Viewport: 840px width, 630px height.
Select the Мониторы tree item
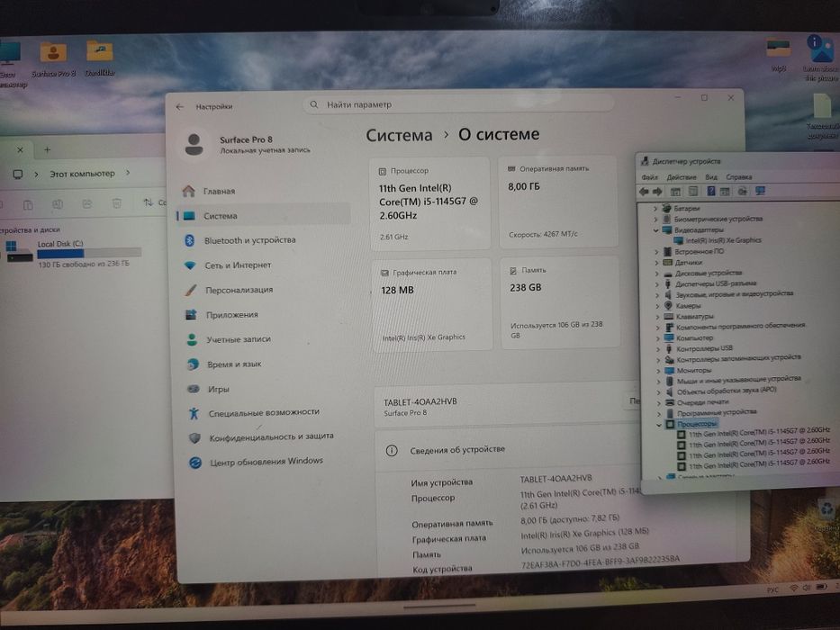coord(694,370)
